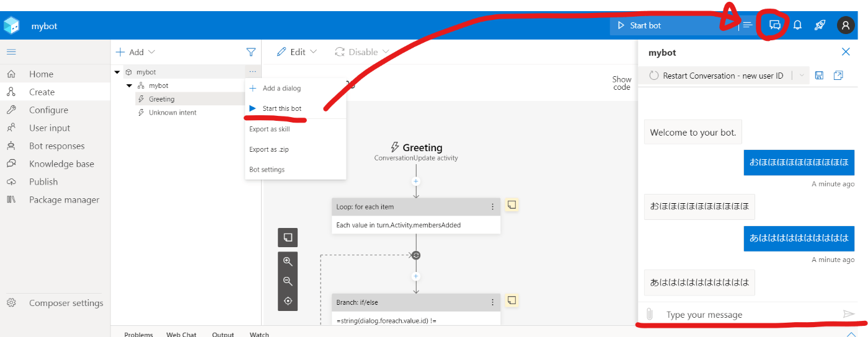
Task: Click the attachment paperclip icon
Action: tap(649, 314)
